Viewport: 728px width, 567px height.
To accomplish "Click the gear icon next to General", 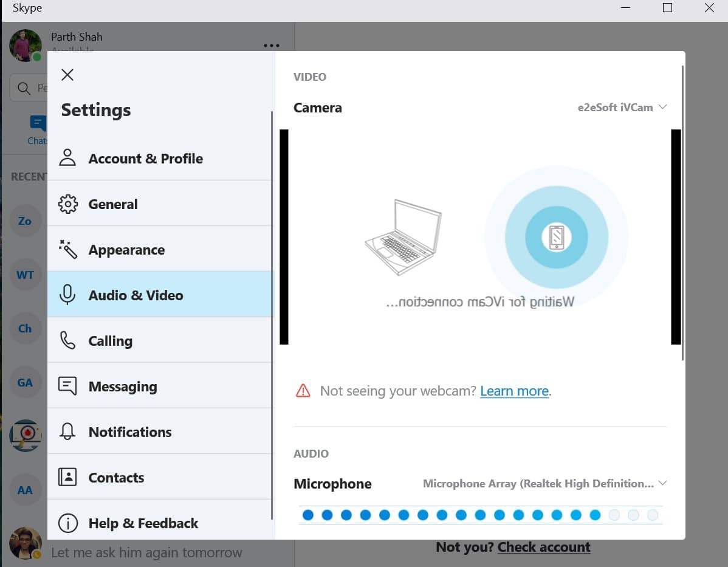I will (x=67, y=204).
